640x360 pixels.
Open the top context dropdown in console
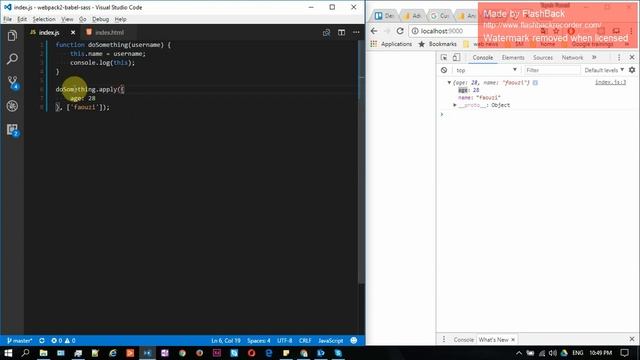pyautogui.click(x=487, y=70)
